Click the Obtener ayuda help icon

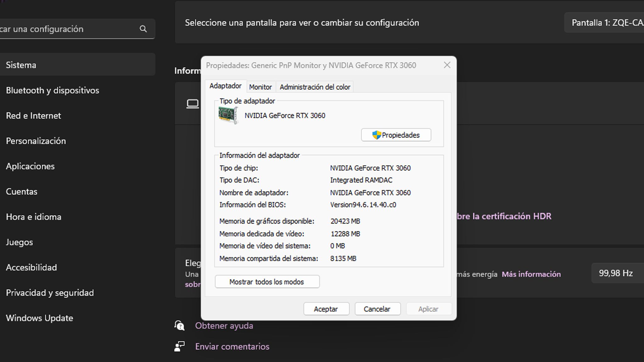coord(180,326)
